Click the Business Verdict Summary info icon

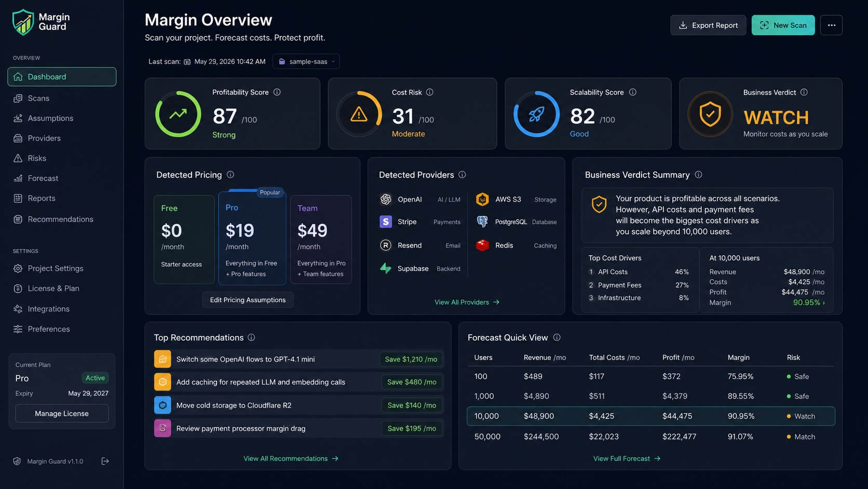pyautogui.click(x=699, y=175)
